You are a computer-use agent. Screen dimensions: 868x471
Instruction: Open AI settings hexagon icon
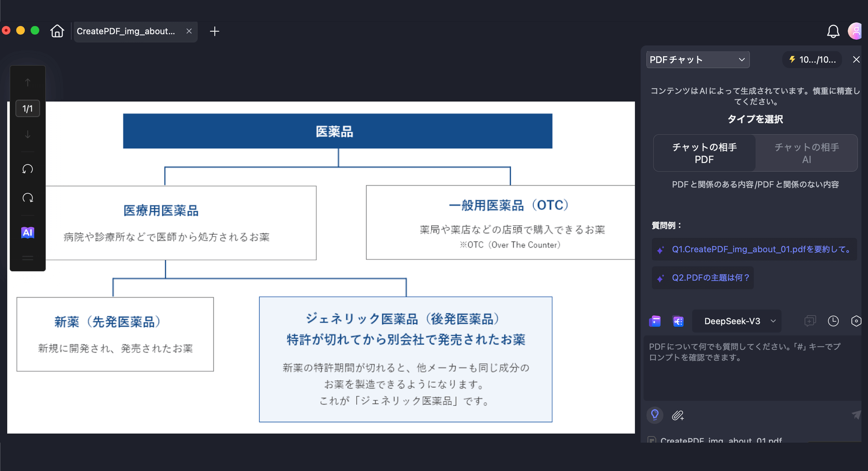[x=856, y=321]
